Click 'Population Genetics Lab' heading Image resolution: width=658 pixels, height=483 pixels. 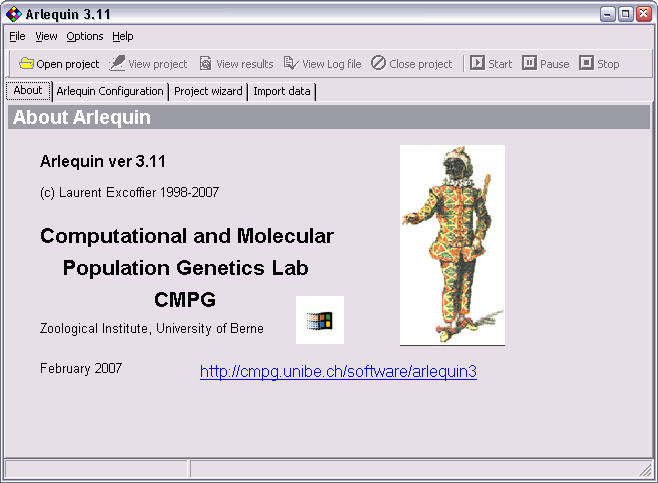coord(185,268)
